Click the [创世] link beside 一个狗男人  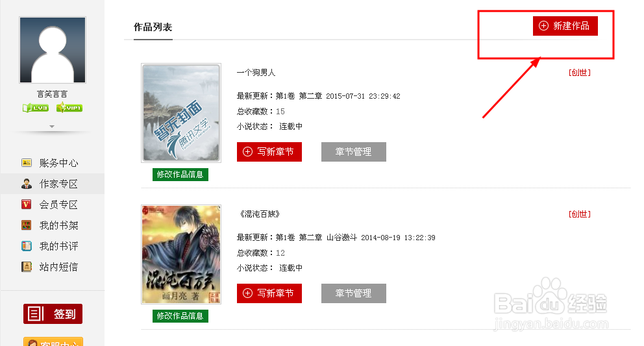pyautogui.click(x=580, y=73)
